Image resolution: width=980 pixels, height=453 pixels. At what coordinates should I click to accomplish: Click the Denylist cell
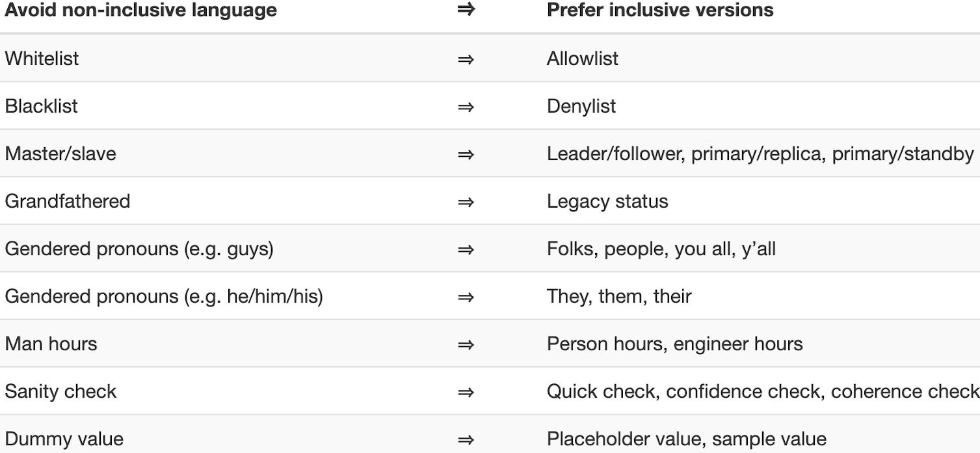pos(581,106)
